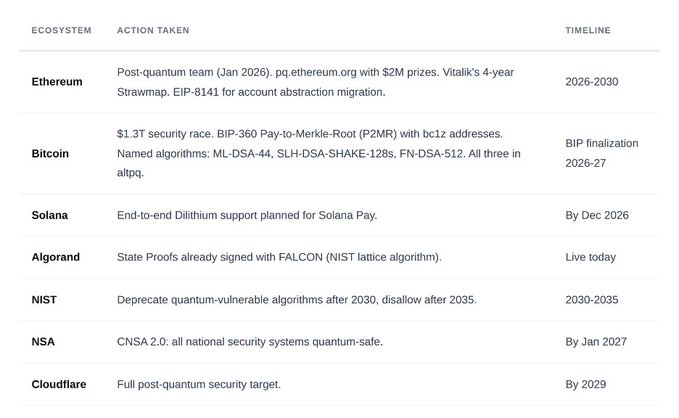Image resolution: width=679 pixels, height=418 pixels.
Task: Select the NSA row label
Action: (x=43, y=341)
